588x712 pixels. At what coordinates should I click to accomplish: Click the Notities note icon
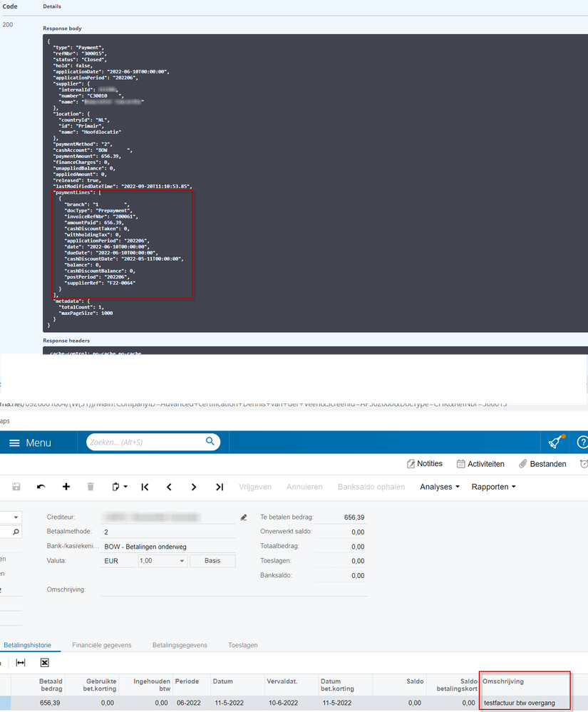coord(411,463)
